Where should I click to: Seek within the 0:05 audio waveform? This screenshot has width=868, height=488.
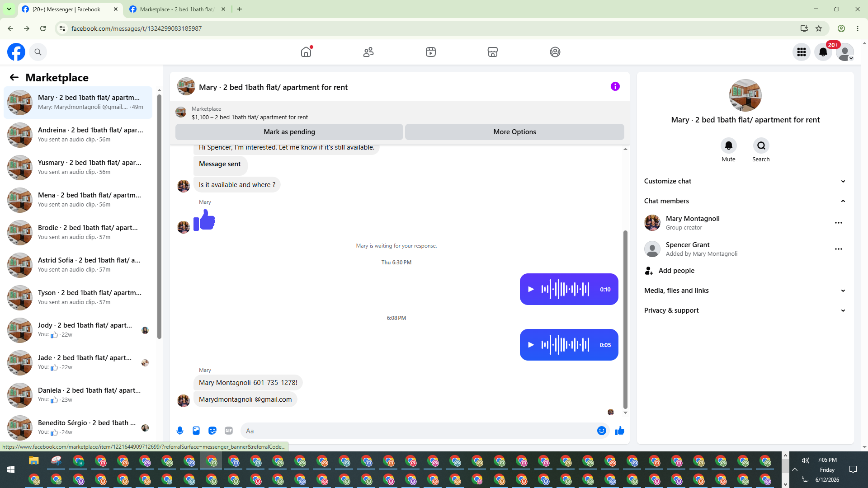[566, 345]
